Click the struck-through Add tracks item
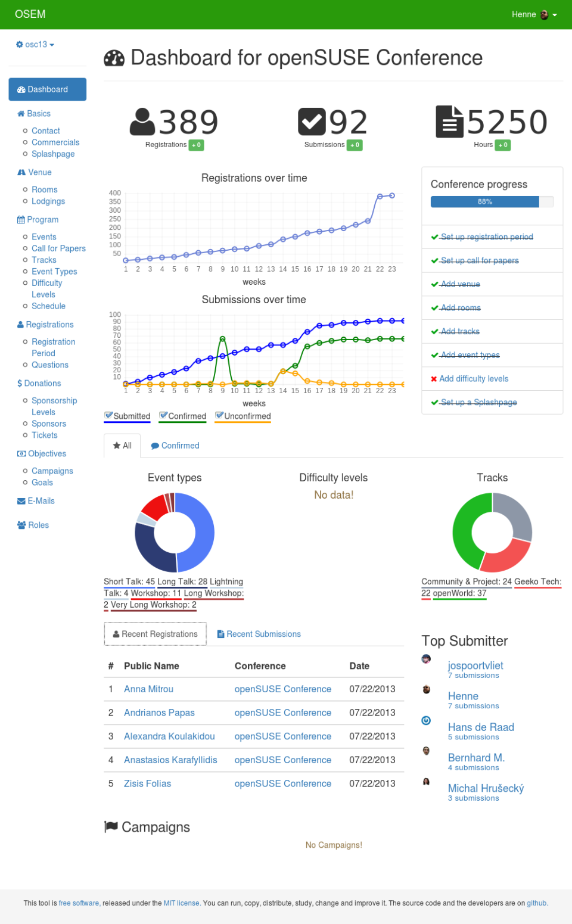The width and height of the screenshot is (572, 924). (x=460, y=331)
